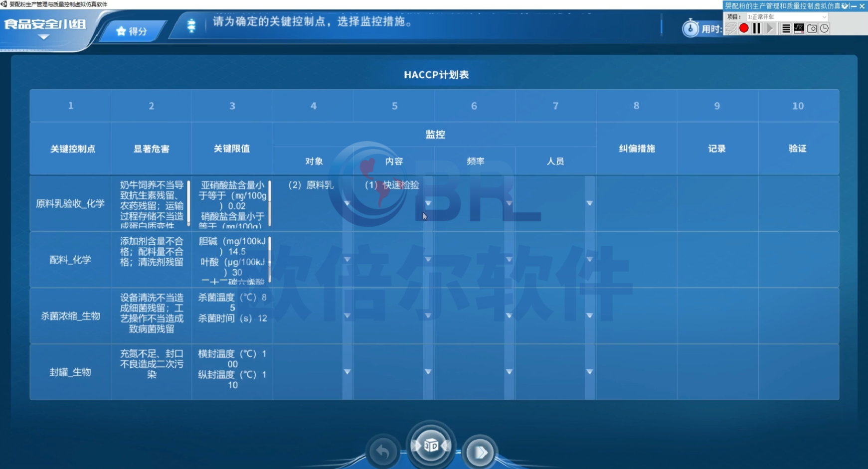This screenshot has width=868, height=469.
Task: Click the stopwatch icon beside 用时
Action: [x=690, y=29]
